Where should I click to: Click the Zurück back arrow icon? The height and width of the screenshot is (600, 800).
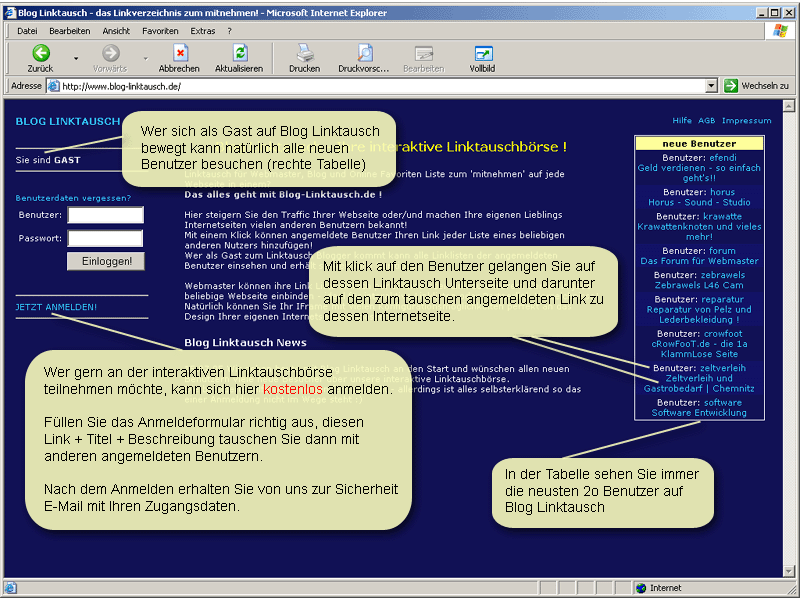coord(41,53)
